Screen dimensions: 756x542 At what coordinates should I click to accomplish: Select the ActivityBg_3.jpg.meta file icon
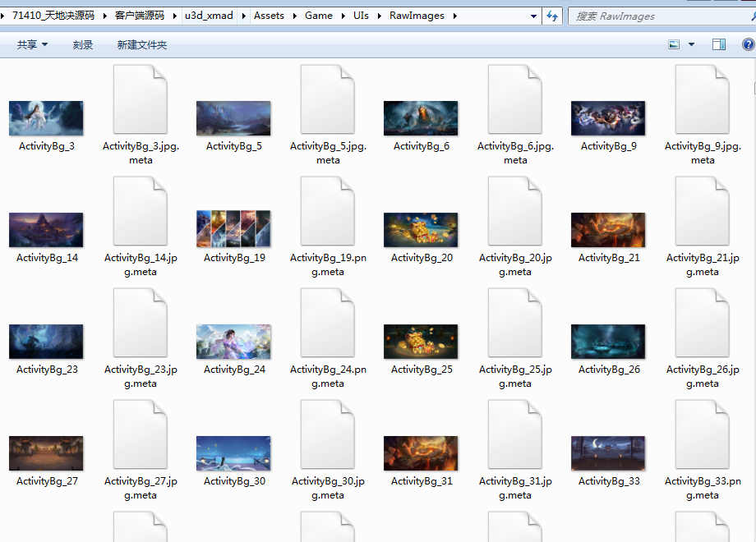tap(141, 99)
